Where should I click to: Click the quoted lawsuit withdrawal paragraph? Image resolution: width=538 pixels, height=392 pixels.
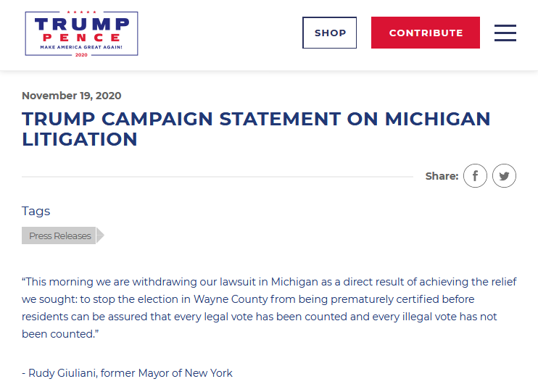[x=268, y=308]
